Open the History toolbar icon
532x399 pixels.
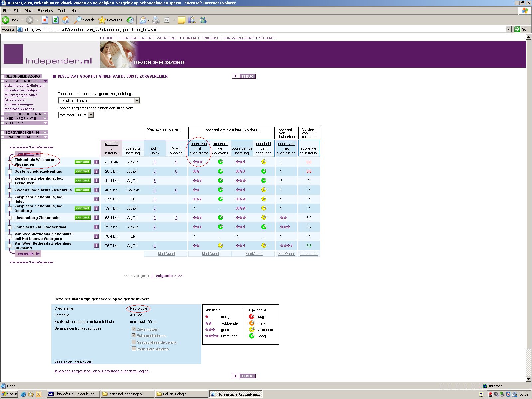point(130,20)
